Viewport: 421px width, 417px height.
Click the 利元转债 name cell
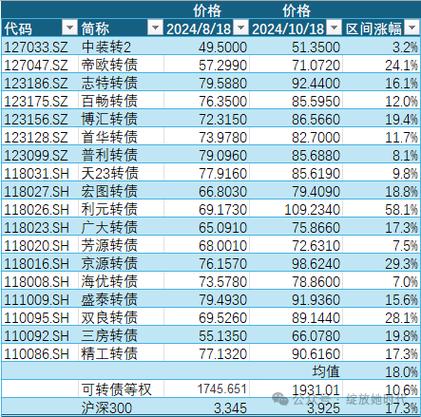[121, 209]
